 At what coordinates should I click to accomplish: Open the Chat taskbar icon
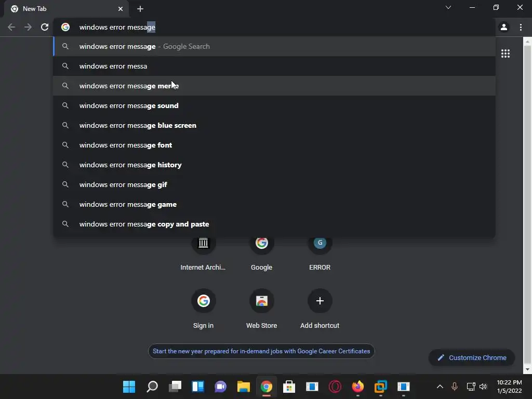(220, 387)
